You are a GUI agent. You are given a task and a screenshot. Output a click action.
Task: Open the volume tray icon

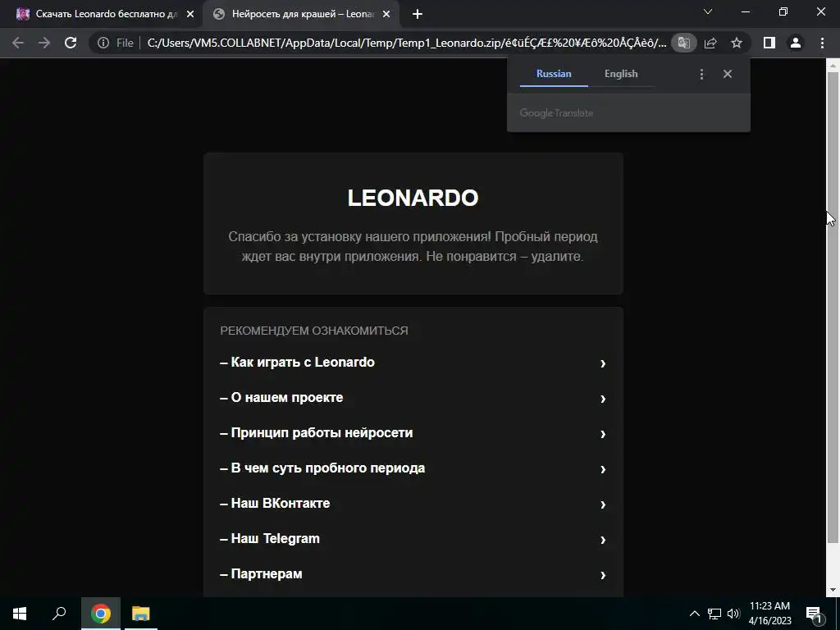pos(733,614)
